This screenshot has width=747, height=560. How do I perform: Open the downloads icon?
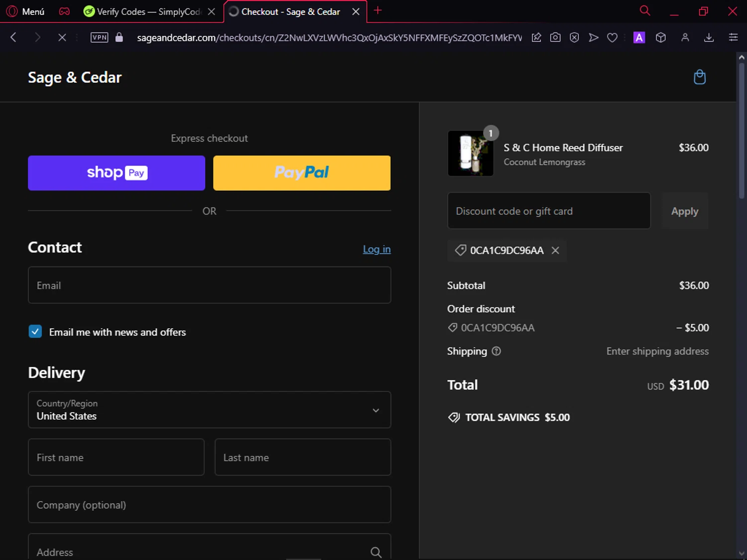click(x=709, y=37)
